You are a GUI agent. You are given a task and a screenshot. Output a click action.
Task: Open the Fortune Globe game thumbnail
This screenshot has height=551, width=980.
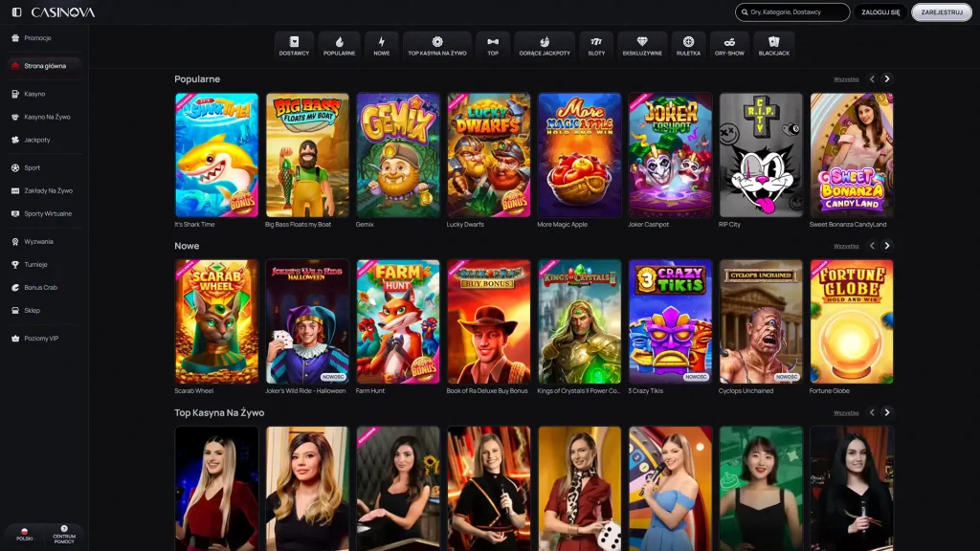pos(852,321)
